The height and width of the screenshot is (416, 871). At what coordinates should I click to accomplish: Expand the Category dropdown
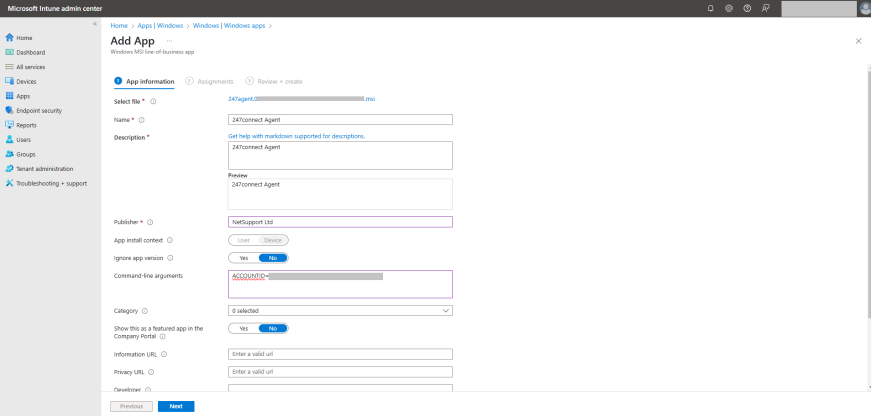pyautogui.click(x=341, y=310)
